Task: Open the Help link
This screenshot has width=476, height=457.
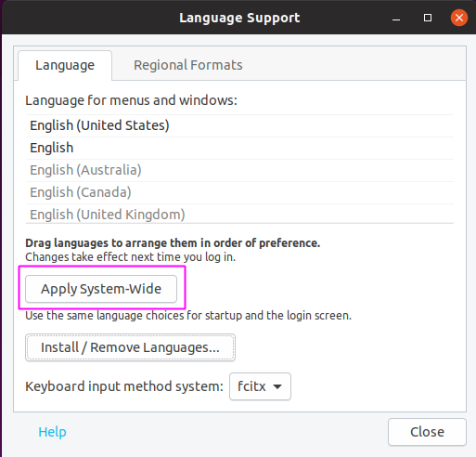Action: [x=52, y=432]
